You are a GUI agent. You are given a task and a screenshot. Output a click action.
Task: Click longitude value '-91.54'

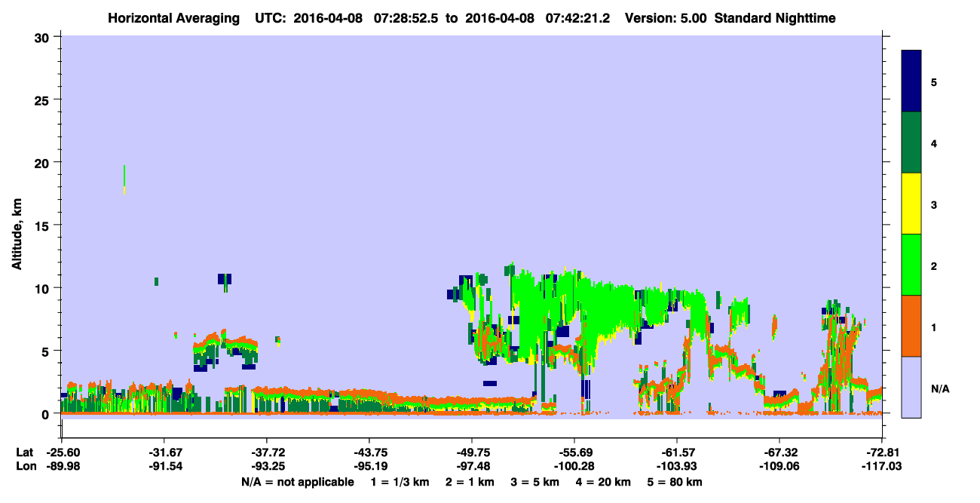pyautogui.click(x=164, y=467)
